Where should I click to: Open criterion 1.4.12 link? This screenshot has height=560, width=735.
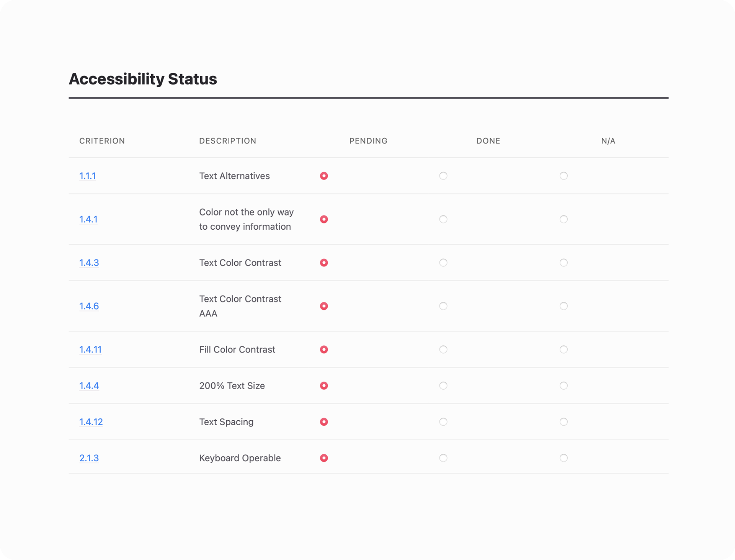click(91, 422)
